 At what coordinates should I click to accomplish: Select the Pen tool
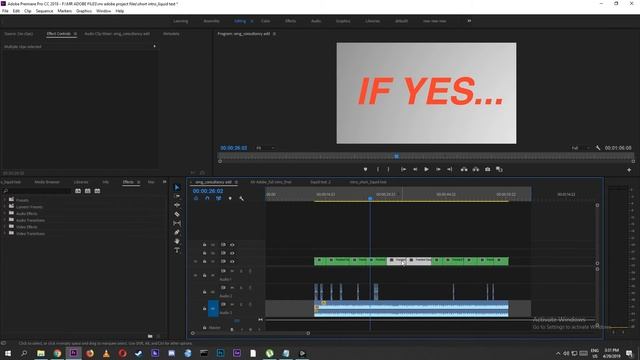tap(177, 232)
